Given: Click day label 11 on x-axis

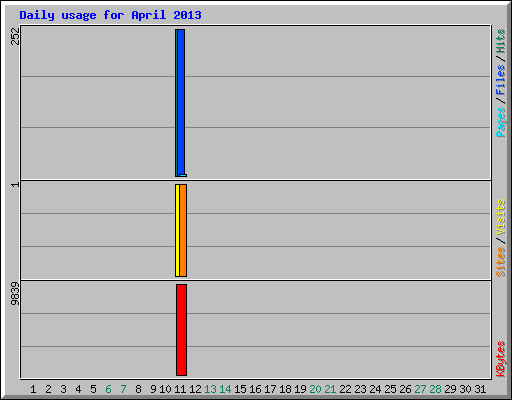Looking at the screenshot, I should (x=180, y=389).
